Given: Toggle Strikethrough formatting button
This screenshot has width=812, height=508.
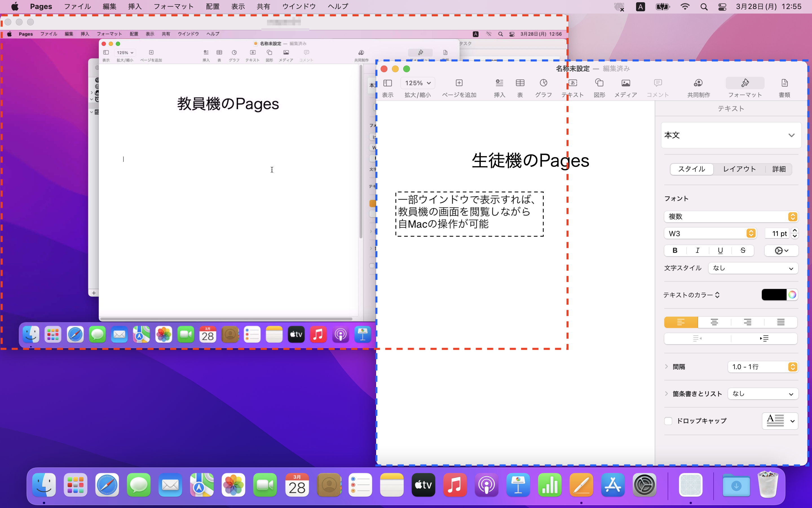Looking at the screenshot, I should (x=743, y=251).
